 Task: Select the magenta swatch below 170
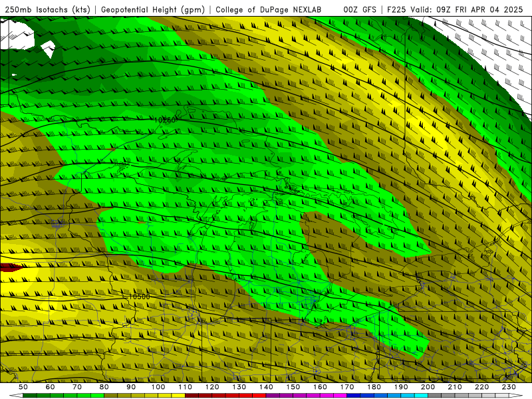pyautogui.click(x=340, y=396)
